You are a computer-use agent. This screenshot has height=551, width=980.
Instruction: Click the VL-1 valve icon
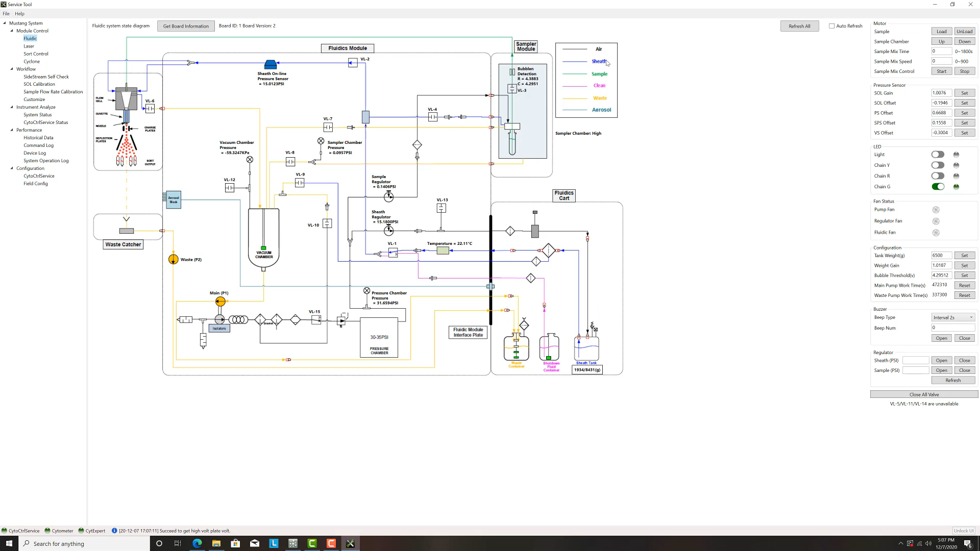click(393, 253)
